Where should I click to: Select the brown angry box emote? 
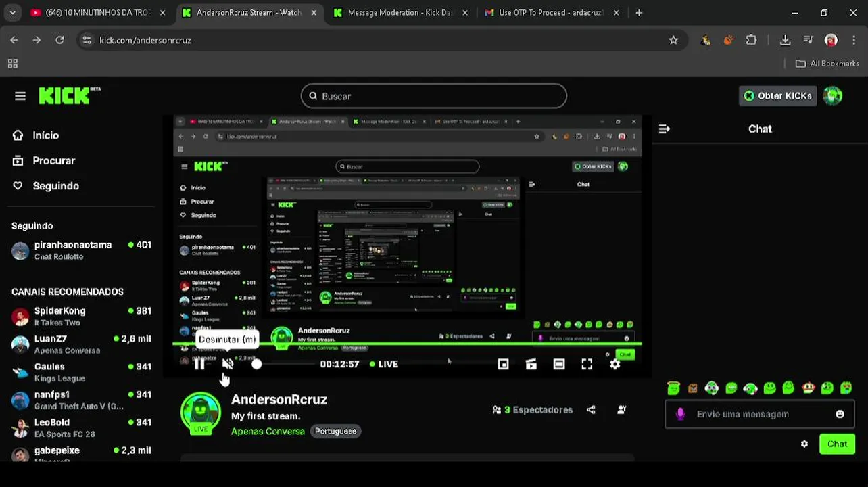pos(692,388)
